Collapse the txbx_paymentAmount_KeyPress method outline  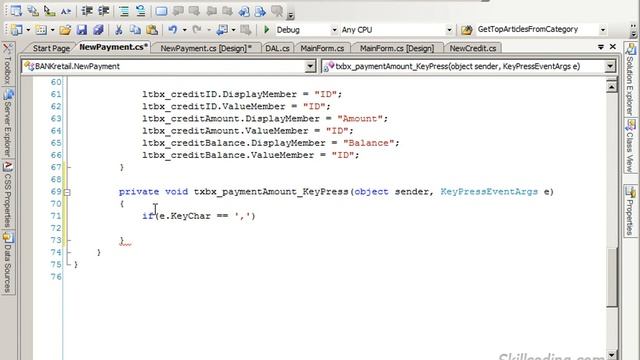(x=67, y=192)
